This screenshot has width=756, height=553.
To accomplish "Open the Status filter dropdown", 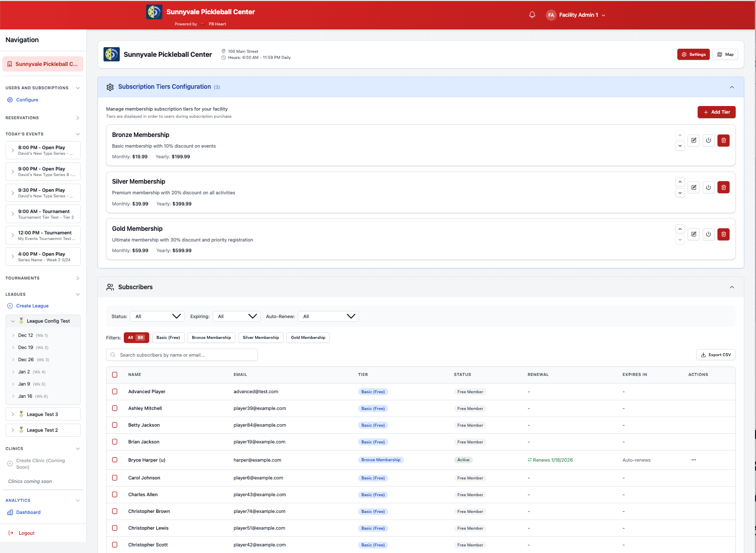I will pyautogui.click(x=157, y=317).
